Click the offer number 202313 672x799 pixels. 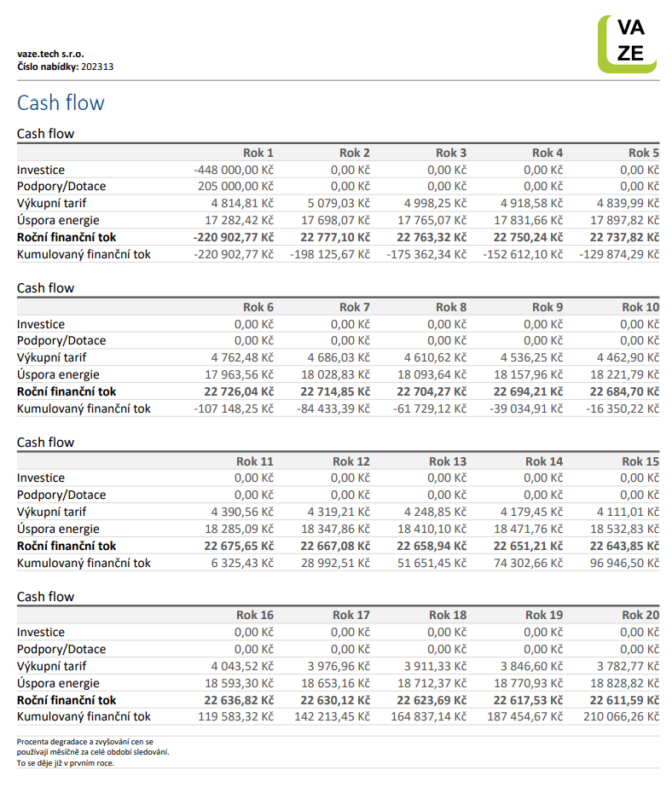coord(97,66)
